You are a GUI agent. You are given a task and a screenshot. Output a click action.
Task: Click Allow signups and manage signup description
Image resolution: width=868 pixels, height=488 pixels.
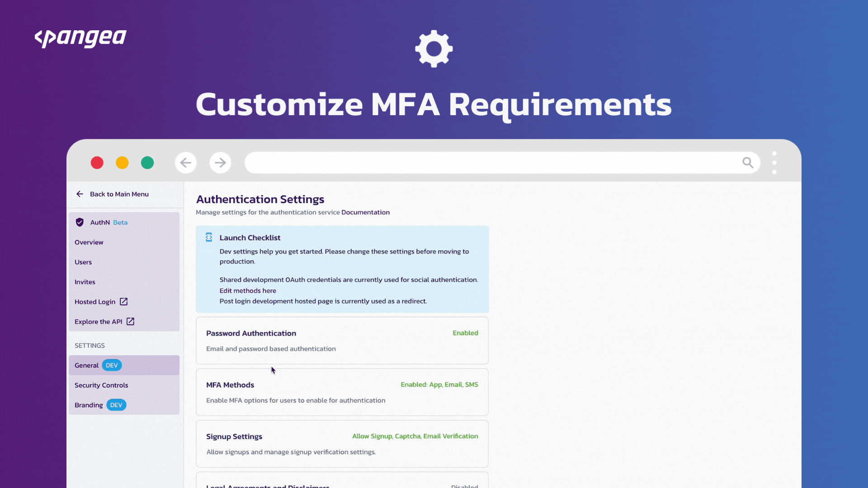(x=291, y=452)
